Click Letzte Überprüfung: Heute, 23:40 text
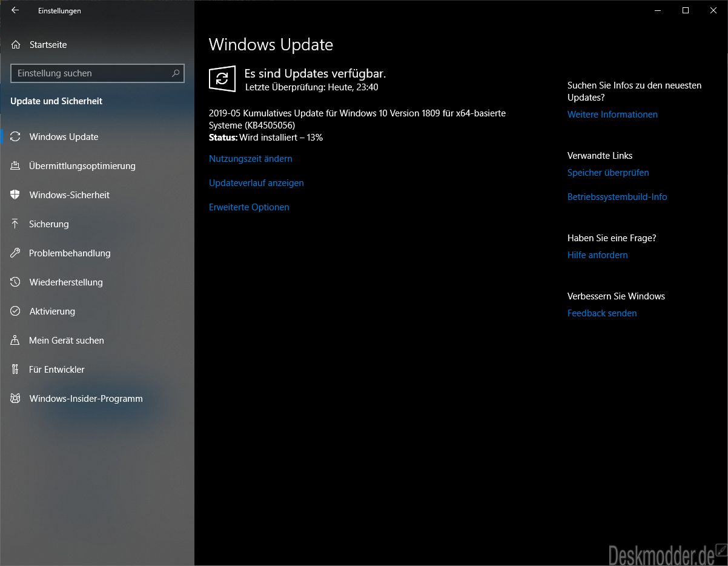This screenshot has width=728, height=566. tap(312, 87)
